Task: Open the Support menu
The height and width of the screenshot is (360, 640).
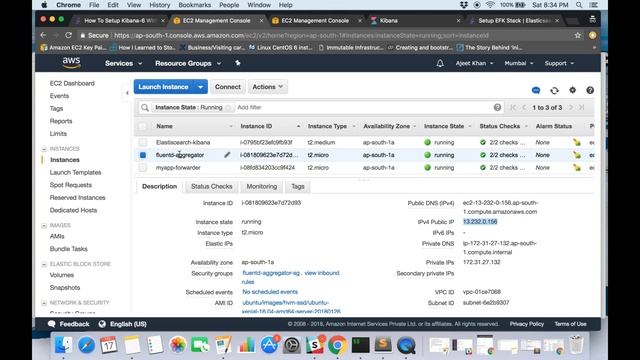Action: click(x=559, y=63)
